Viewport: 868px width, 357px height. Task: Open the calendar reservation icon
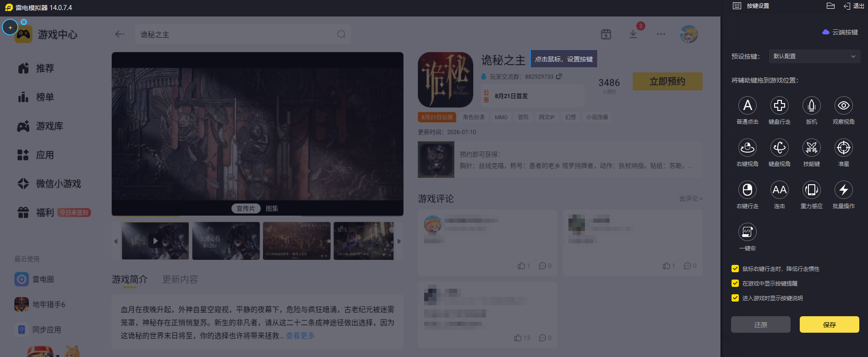606,34
